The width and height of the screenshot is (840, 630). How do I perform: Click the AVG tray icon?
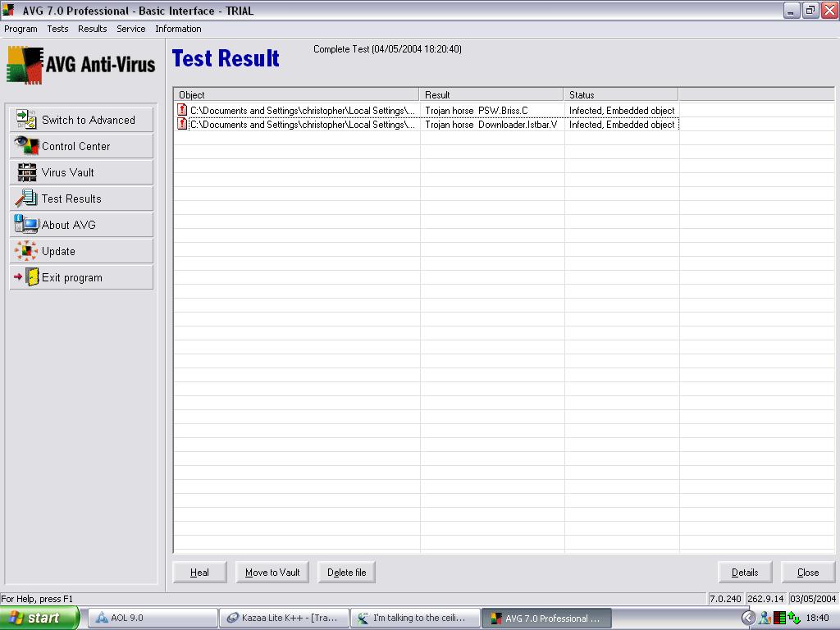point(780,619)
